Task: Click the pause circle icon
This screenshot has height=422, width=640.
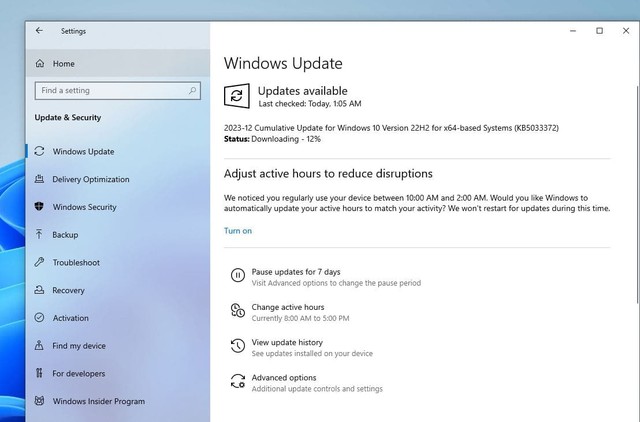Action: [x=238, y=275]
